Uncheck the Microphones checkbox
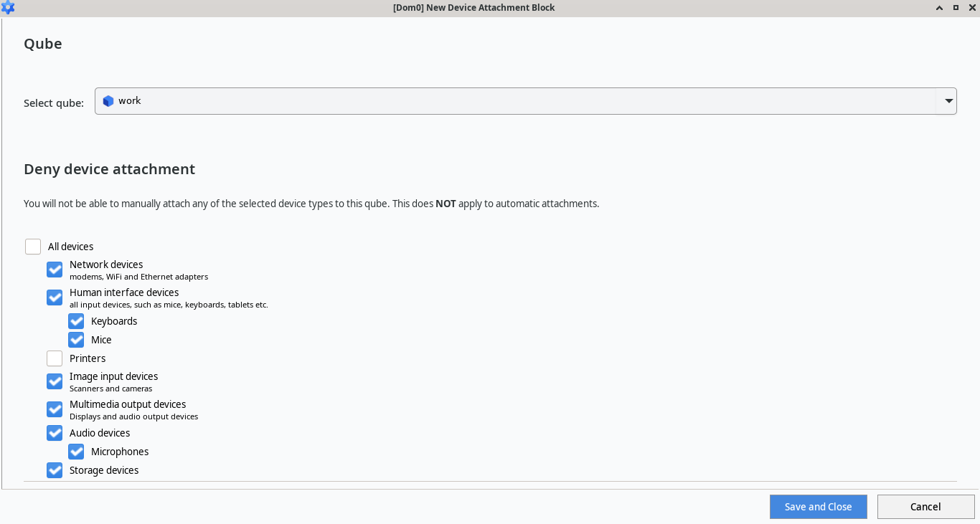This screenshot has height=524, width=980. (76, 451)
